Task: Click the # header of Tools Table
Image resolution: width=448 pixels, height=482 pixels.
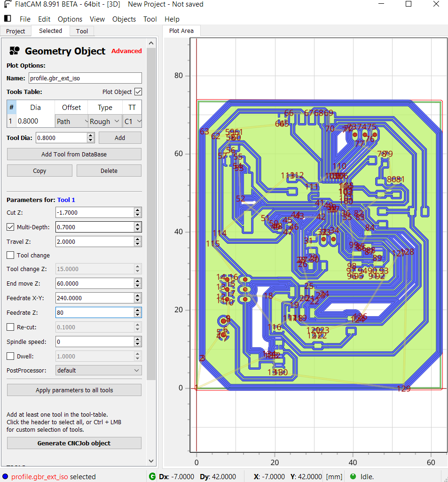Action: point(11,107)
